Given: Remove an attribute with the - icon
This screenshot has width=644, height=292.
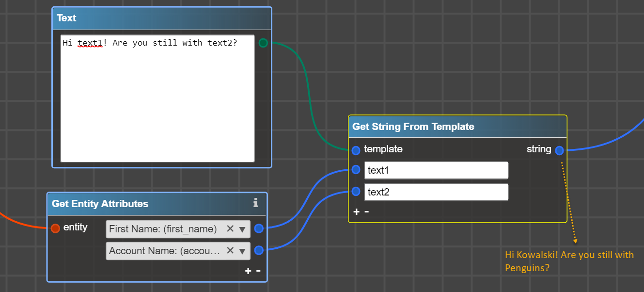Looking at the screenshot, I should pos(257,271).
